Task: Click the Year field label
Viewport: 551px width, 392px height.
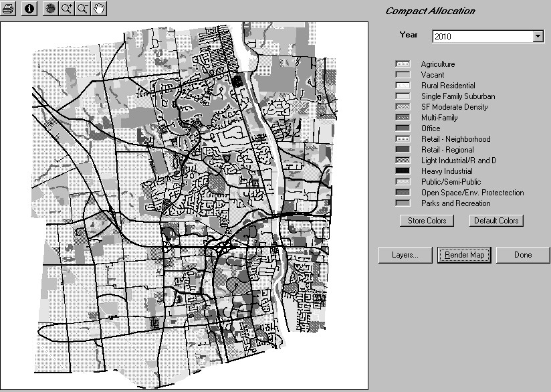Action: click(x=409, y=35)
